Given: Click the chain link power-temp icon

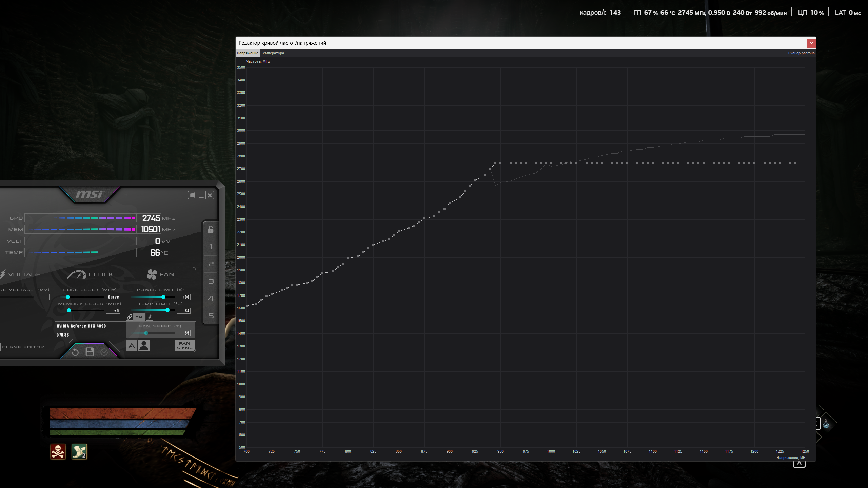Looking at the screenshot, I should point(130,317).
